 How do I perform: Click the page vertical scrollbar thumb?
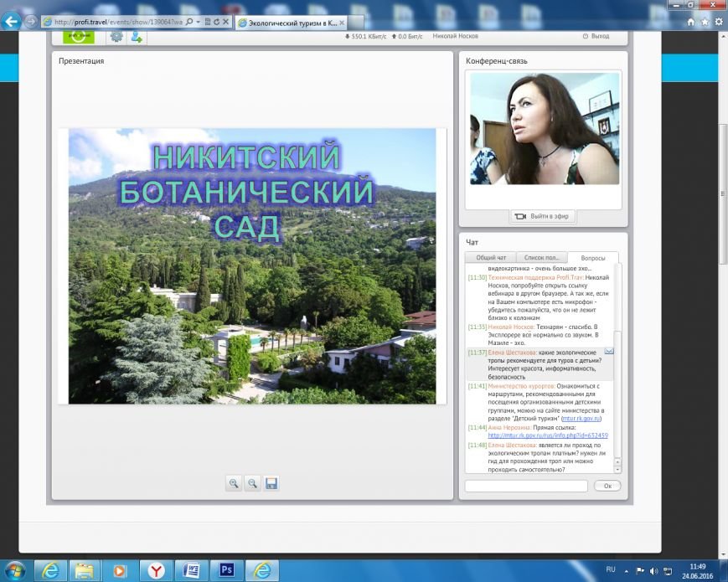tap(722, 194)
